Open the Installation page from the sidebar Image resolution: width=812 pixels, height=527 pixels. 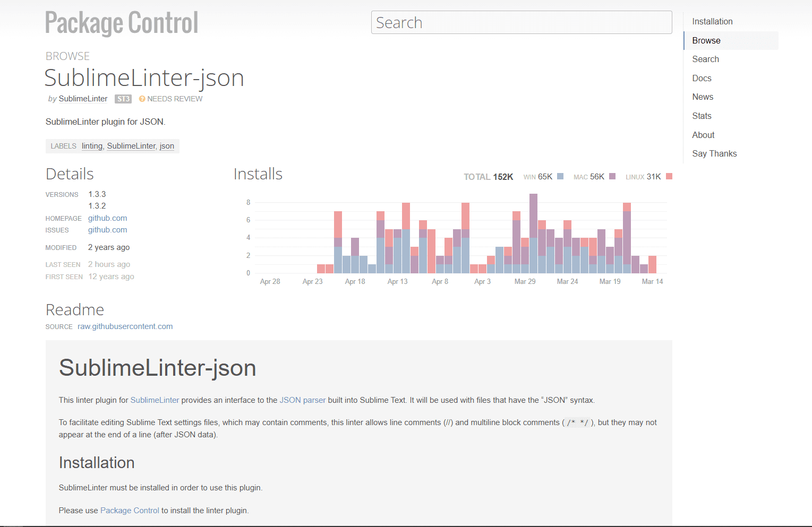(x=712, y=21)
